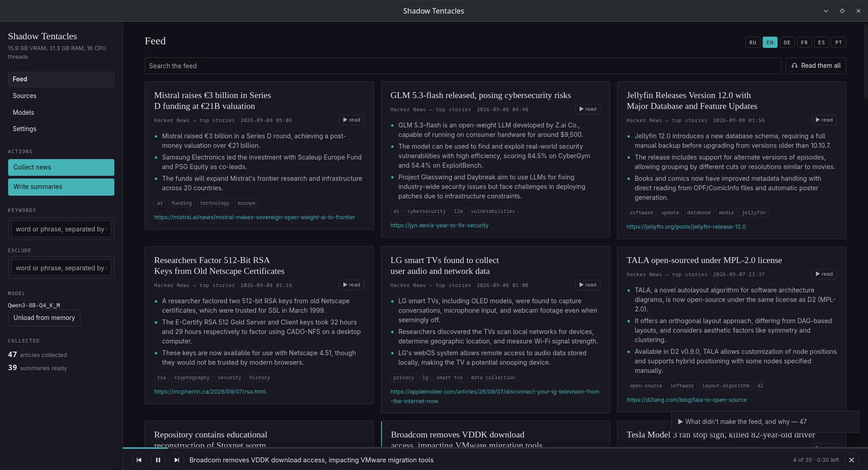
Task: Click the Broadcom removes VDDK card headline
Action: [x=467, y=440]
